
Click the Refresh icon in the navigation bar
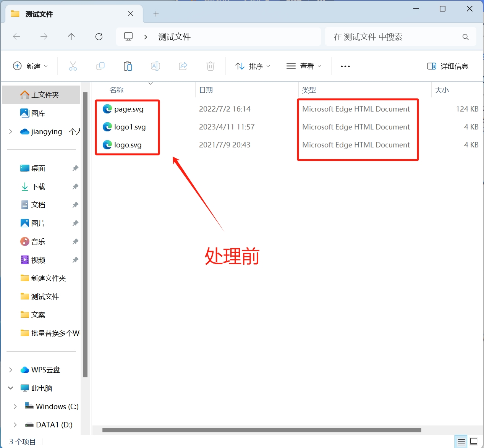[99, 37]
